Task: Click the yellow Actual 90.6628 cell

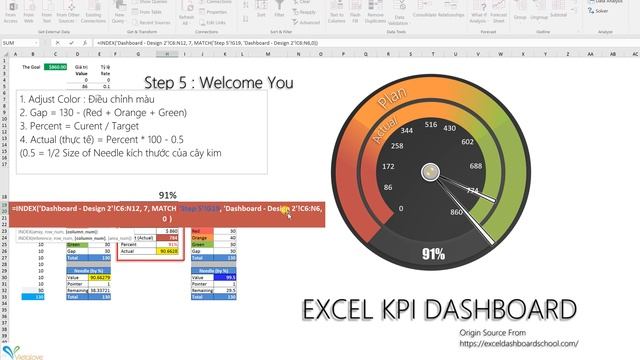Action: coord(168,251)
